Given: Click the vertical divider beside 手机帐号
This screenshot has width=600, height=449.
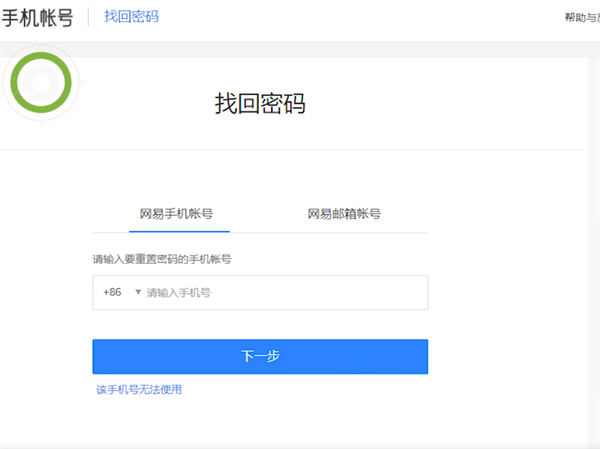Looking at the screenshot, I should 88,17.
